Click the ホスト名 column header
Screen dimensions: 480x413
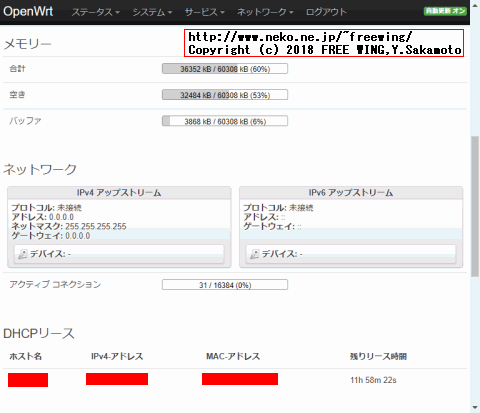pyautogui.click(x=25, y=356)
